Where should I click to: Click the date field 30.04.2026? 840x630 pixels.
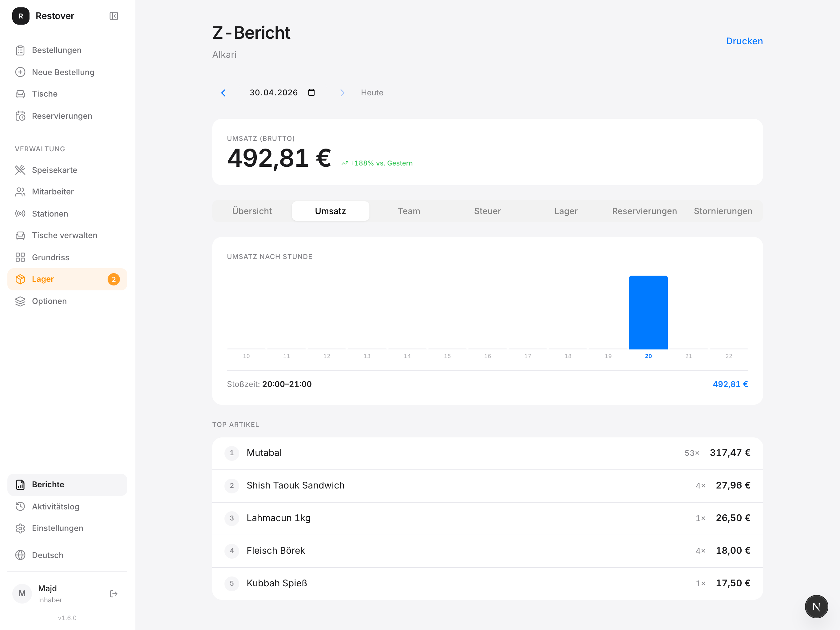click(273, 93)
